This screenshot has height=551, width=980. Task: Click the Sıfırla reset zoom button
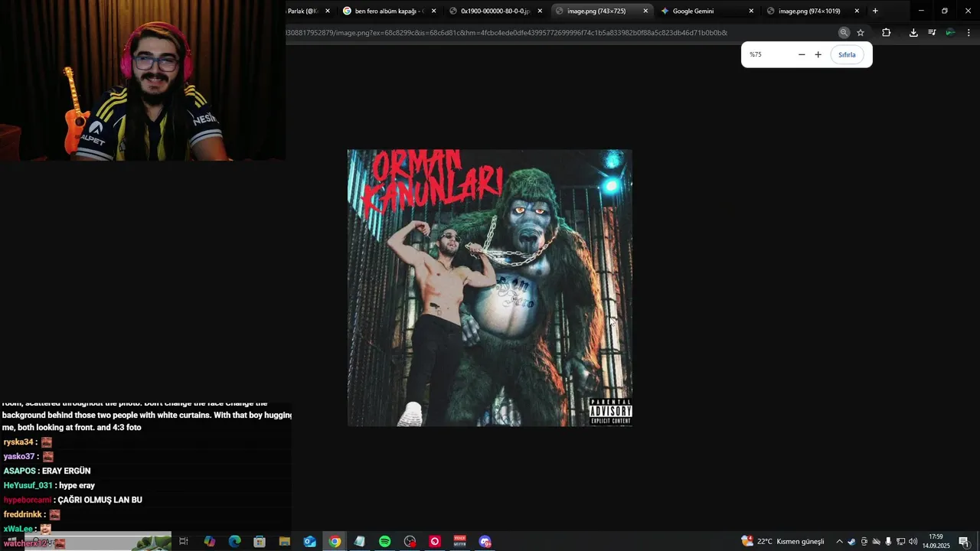point(847,54)
